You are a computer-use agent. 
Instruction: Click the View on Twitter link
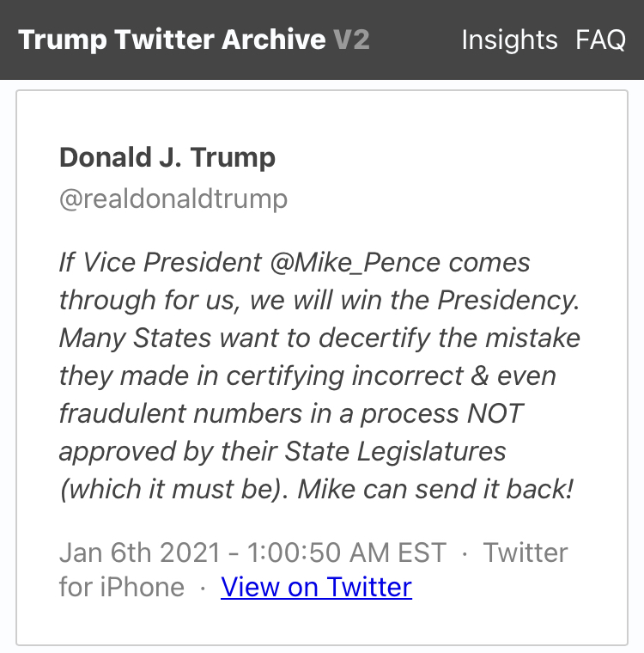pyautogui.click(x=316, y=587)
